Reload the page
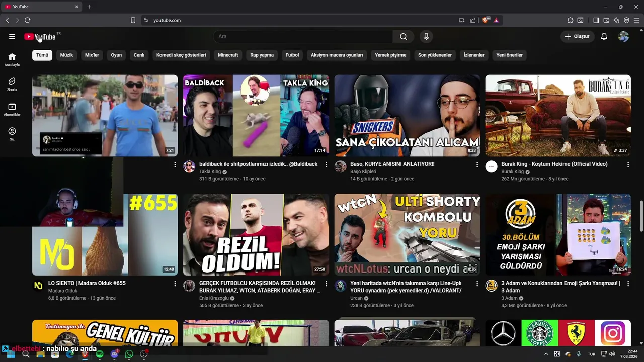The height and width of the screenshot is (362, 644). [x=27, y=20]
